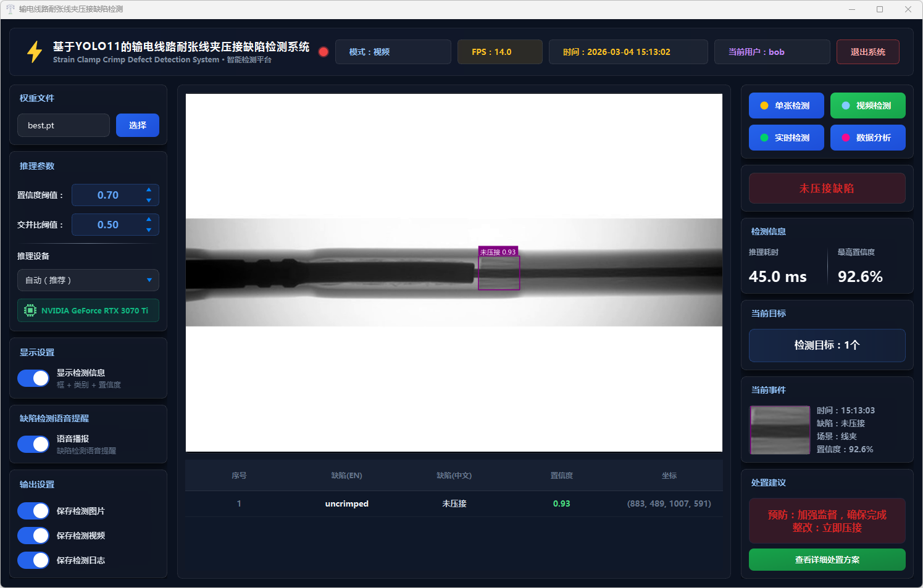Switch to 视频检测 mode
923x588 pixels.
[867, 106]
